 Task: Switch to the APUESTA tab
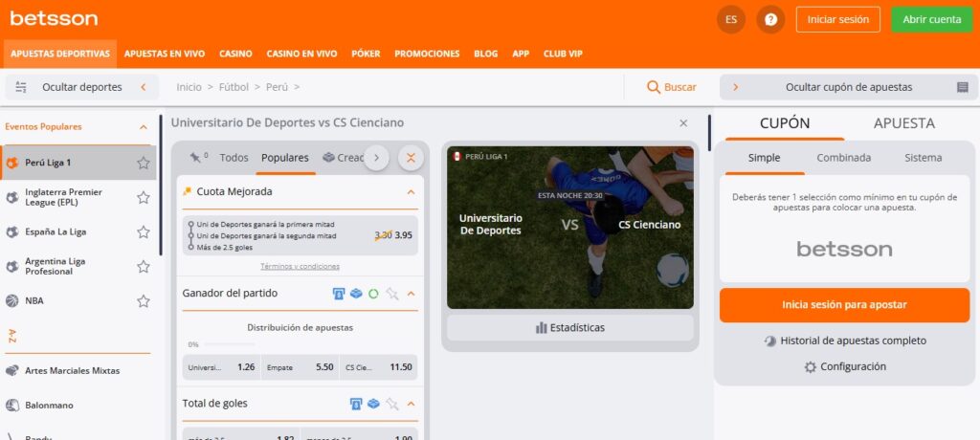[x=904, y=123]
